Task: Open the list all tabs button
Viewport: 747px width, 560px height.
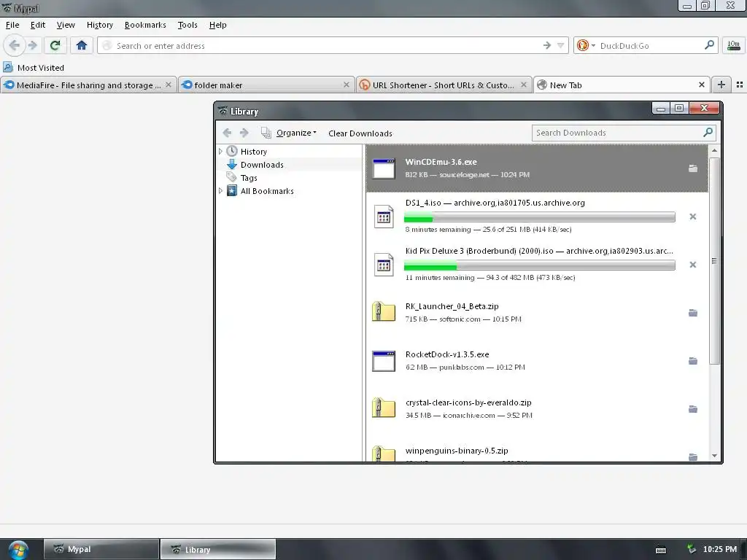Action: (x=740, y=85)
